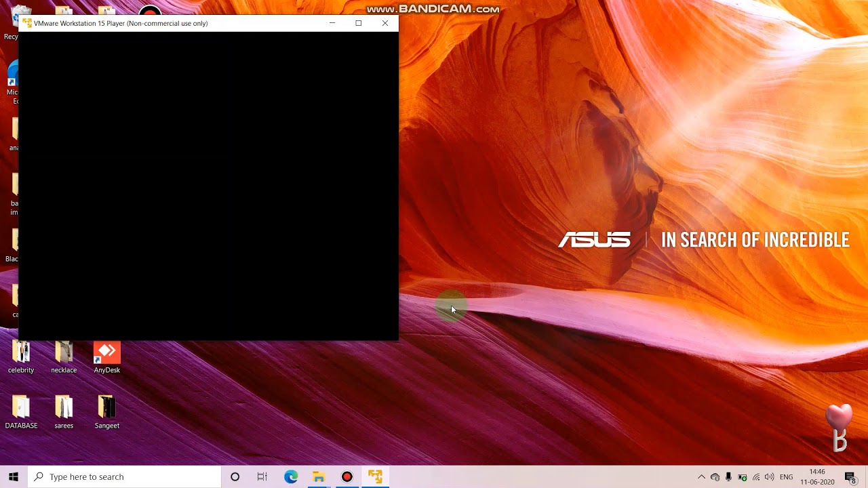
Task: Click the OneDrive cloud tray icon
Action: click(715, 477)
